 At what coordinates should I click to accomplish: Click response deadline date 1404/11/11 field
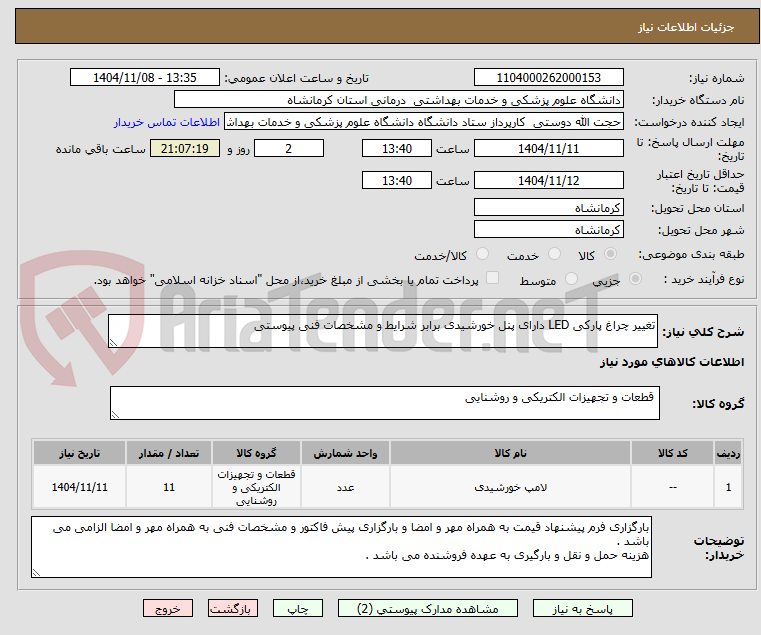[548, 149]
